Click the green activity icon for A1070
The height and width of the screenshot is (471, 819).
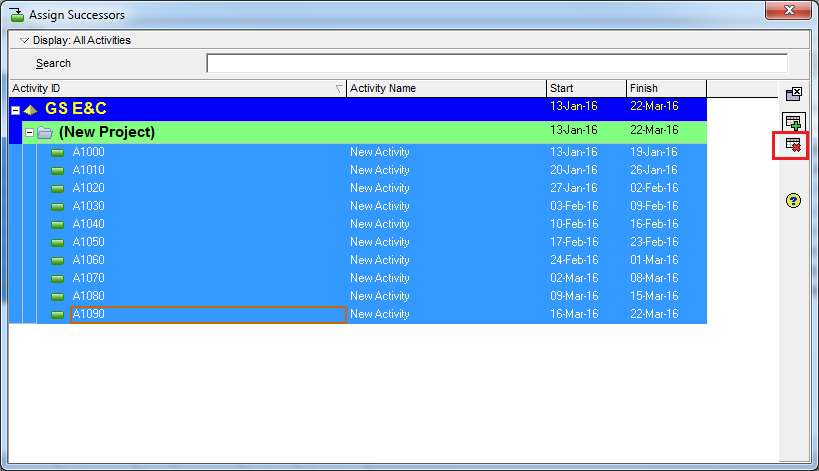[x=57, y=279]
